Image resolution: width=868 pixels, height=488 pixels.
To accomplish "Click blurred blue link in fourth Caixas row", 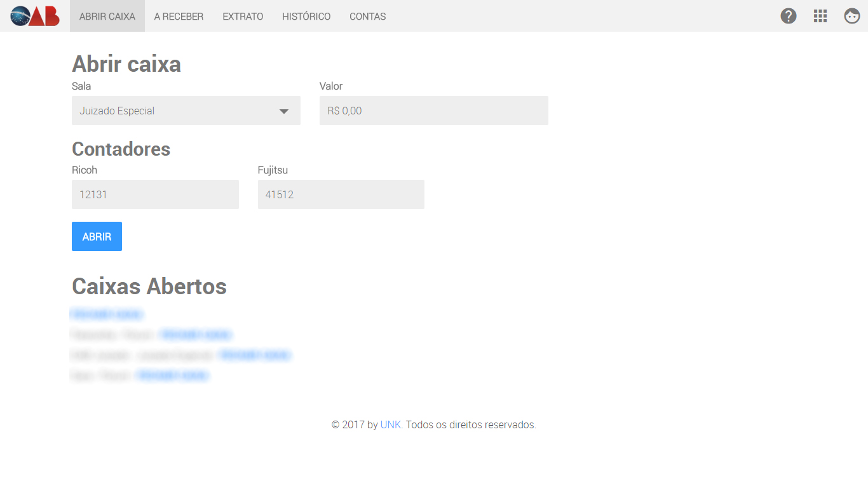I will click(x=173, y=376).
